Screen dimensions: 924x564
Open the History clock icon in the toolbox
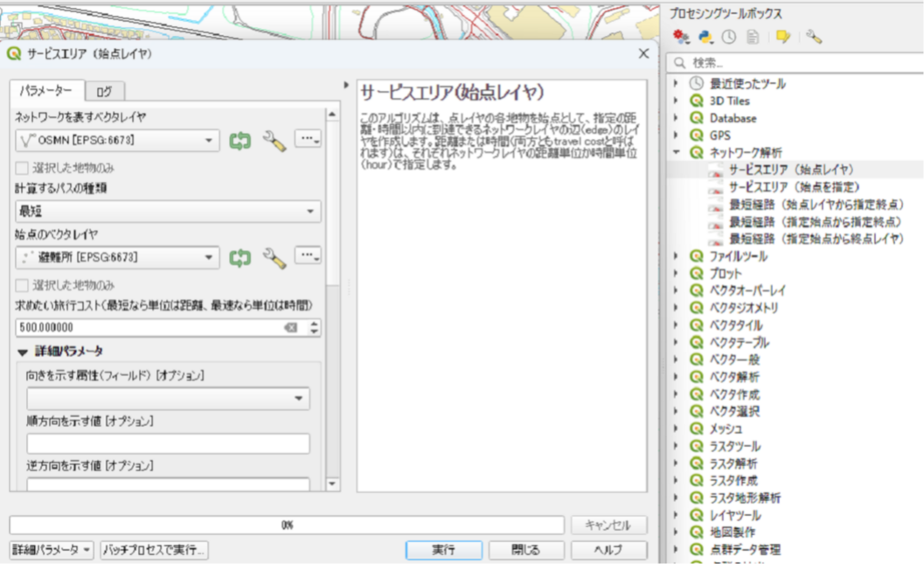tap(729, 37)
